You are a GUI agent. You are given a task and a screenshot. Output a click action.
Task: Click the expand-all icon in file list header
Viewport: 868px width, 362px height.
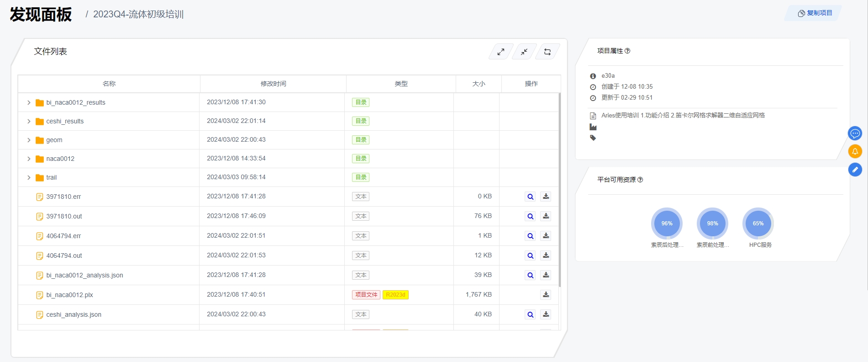(x=501, y=52)
